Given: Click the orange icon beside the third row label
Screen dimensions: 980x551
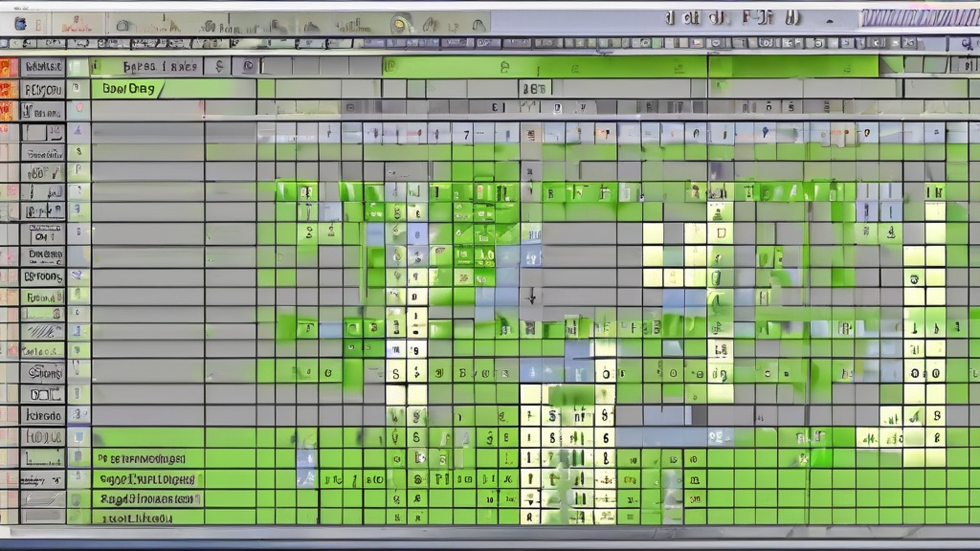Looking at the screenshot, I should [x=8, y=111].
